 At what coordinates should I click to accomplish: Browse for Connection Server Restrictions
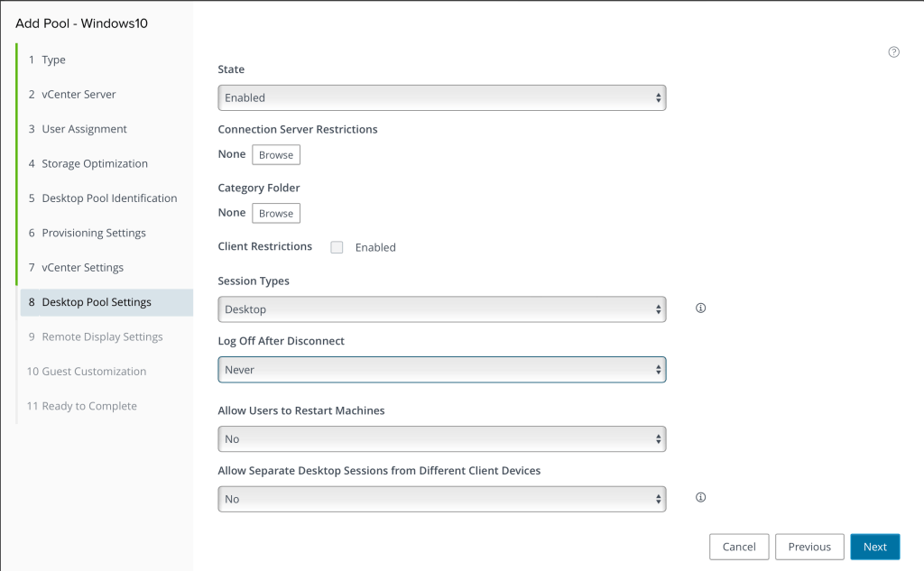pos(275,155)
